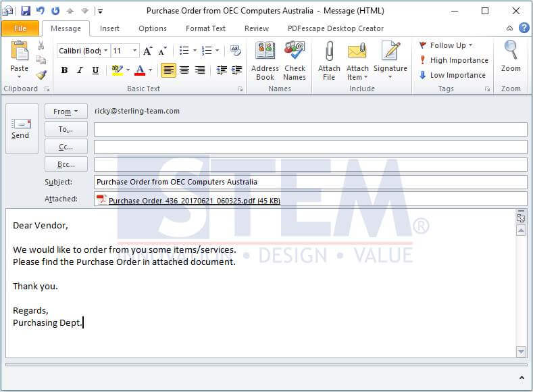The image size is (533, 392).
Task: Open the Tags dialog launcher
Action: tap(487, 89)
